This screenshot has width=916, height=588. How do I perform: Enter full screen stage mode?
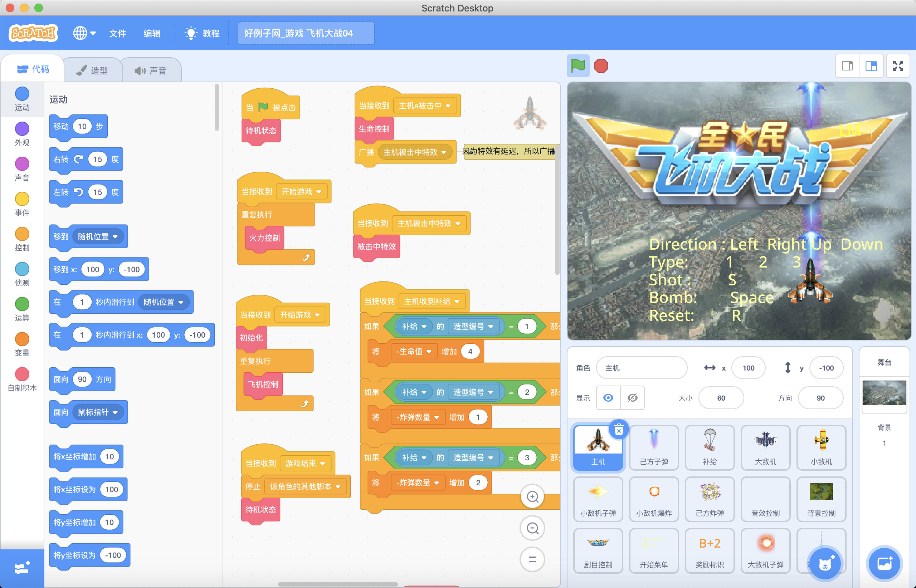point(898,66)
